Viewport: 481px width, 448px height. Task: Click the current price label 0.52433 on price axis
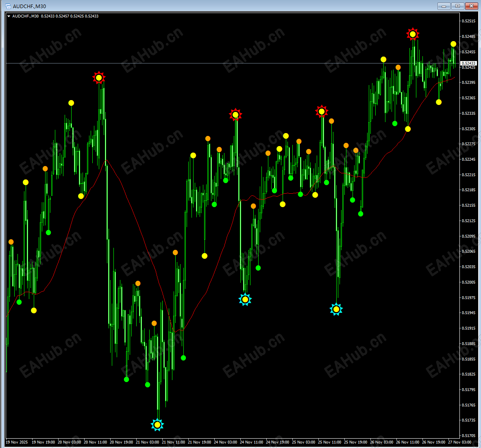(x=468, y=63)
